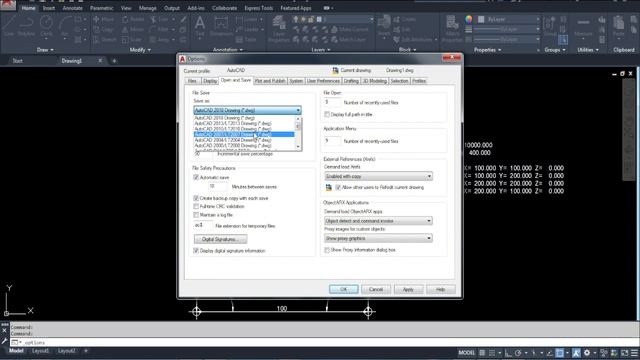The height and width of the screenshot is (360, 640).
Task: Select the Polyline tool
Action: (26, 26)
